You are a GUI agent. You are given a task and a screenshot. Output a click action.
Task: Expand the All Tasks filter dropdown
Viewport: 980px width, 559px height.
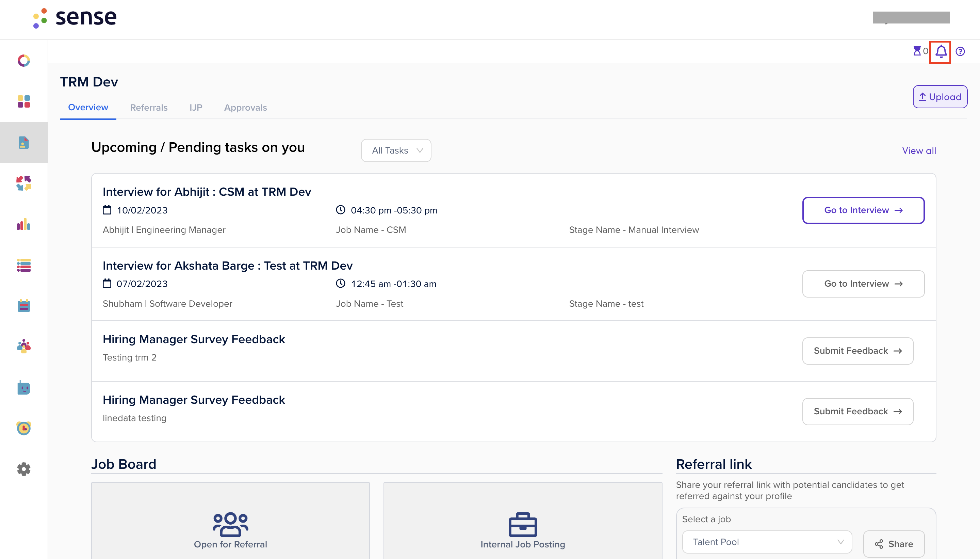[396, 150]
